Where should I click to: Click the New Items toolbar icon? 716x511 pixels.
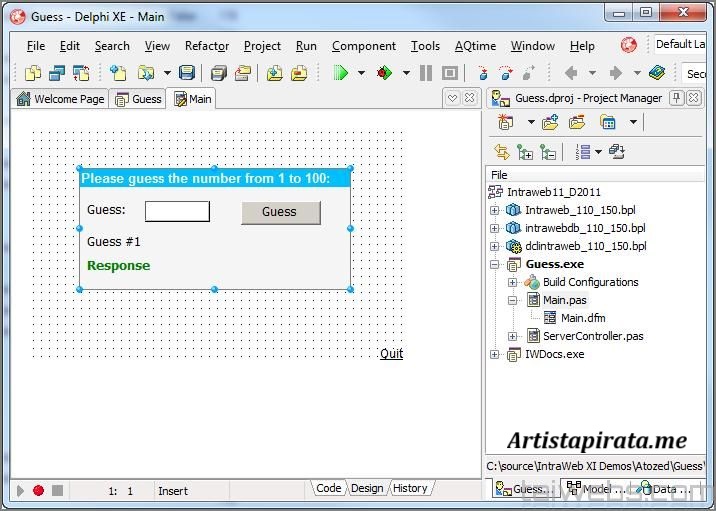pos(118,73)
